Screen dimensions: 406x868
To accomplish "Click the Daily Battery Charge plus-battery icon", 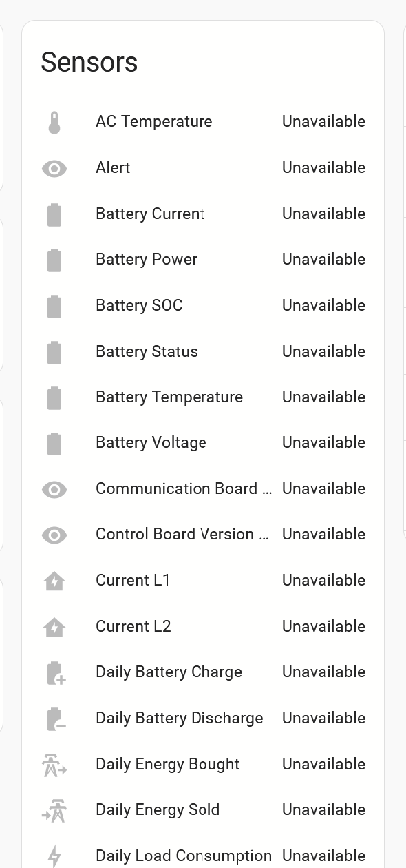I will 55,672.
